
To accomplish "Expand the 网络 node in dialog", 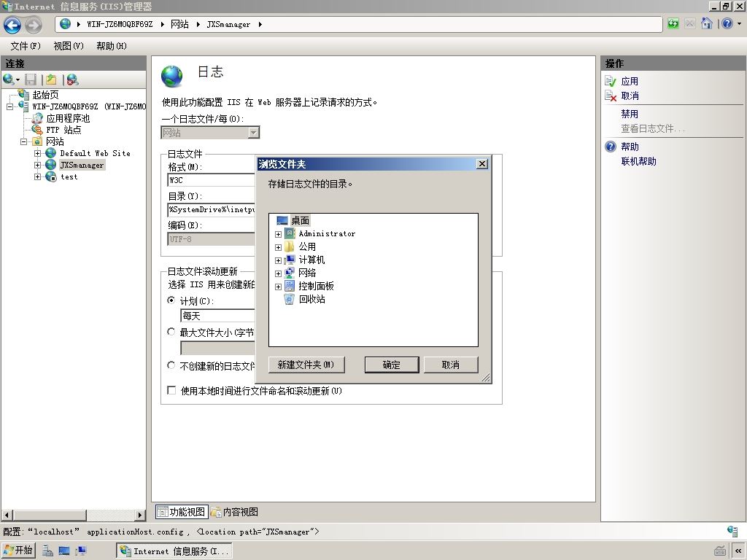I will (x=278, y=274).
